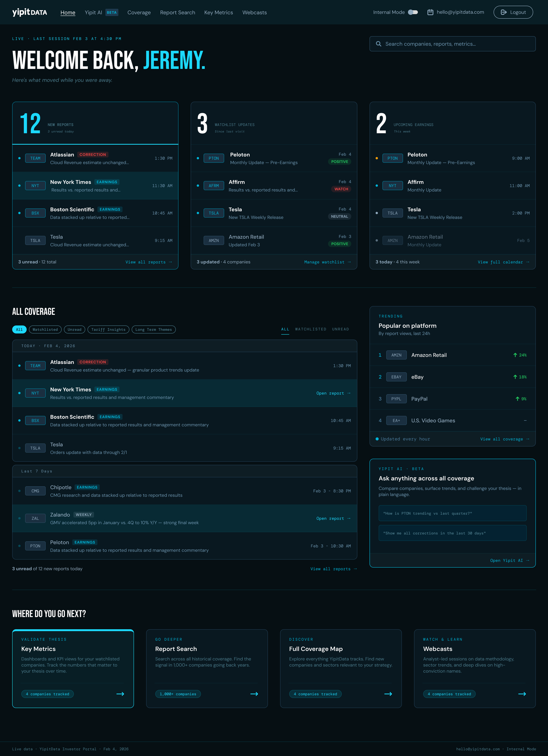
Task: Enable the Watchlisted filter chip
Action: pyautogui.click(x=45, y=329)
